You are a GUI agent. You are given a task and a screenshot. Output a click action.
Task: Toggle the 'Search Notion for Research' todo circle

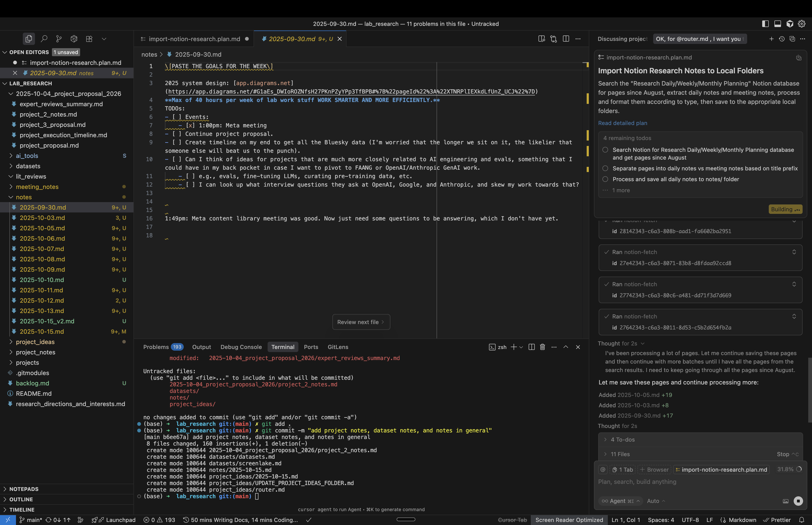605,150
